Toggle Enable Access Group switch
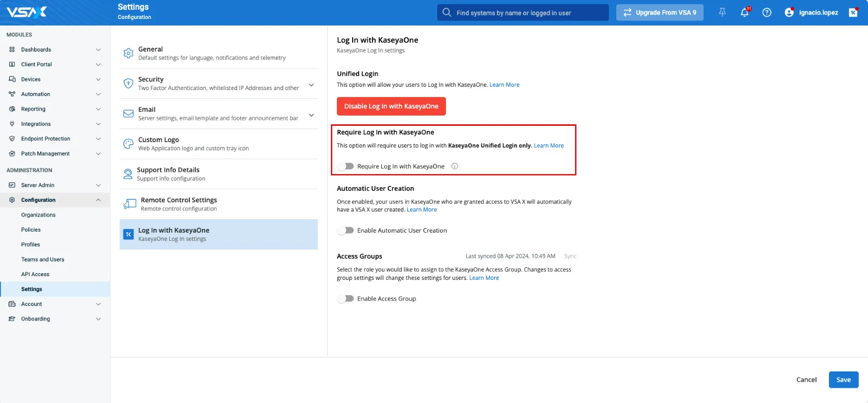Screen dimensions: 868x403 pos(346,299)
